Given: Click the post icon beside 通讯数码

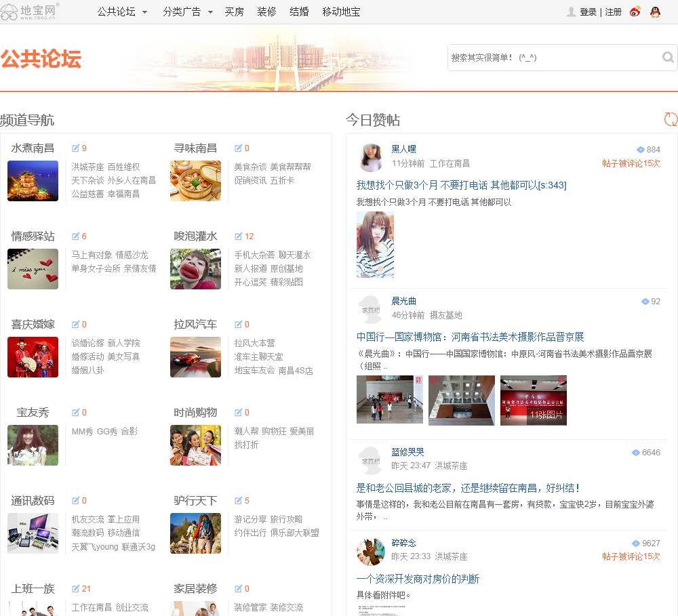Looking at the screenshot, I should 76,501.
